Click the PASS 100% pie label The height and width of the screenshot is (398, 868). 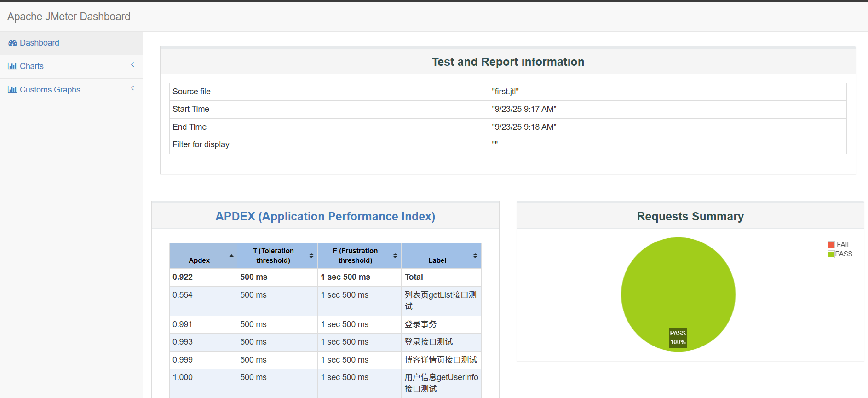coord(678,338)
